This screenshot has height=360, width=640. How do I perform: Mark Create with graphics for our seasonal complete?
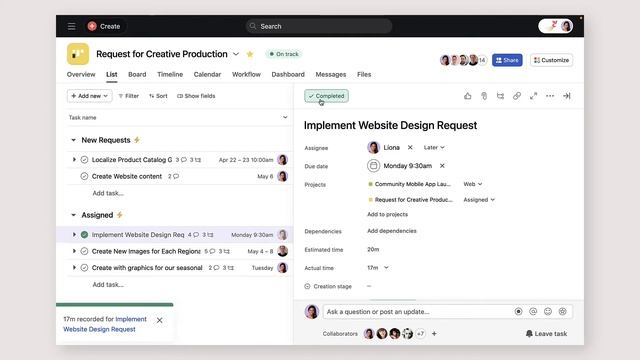click(84, 268)
